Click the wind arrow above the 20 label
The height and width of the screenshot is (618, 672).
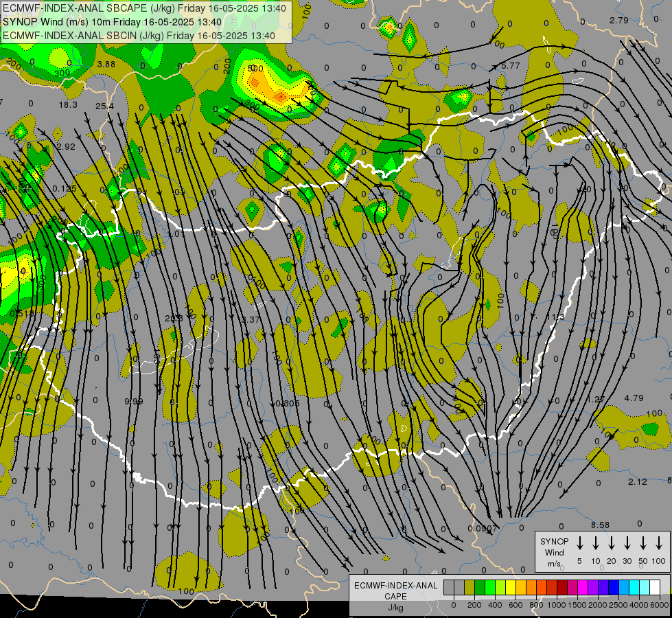point(611,543)
